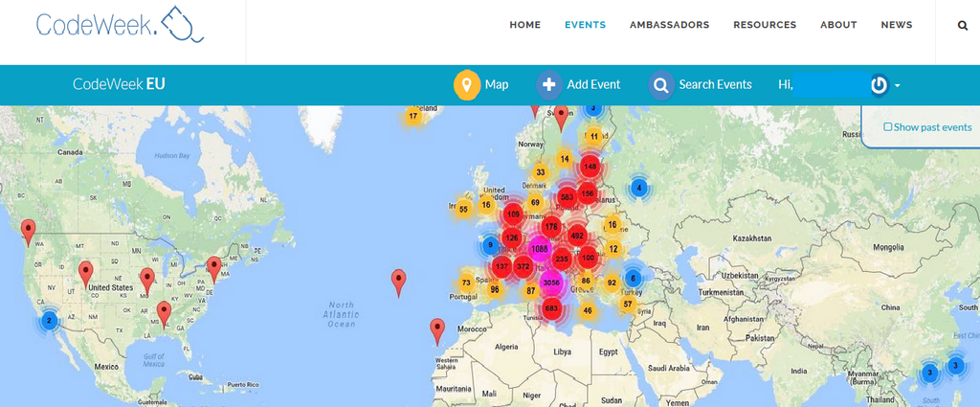Open the Events menu item
This screenshot has height=407, width=980.
pyautogui.click(x=585, y=25)
